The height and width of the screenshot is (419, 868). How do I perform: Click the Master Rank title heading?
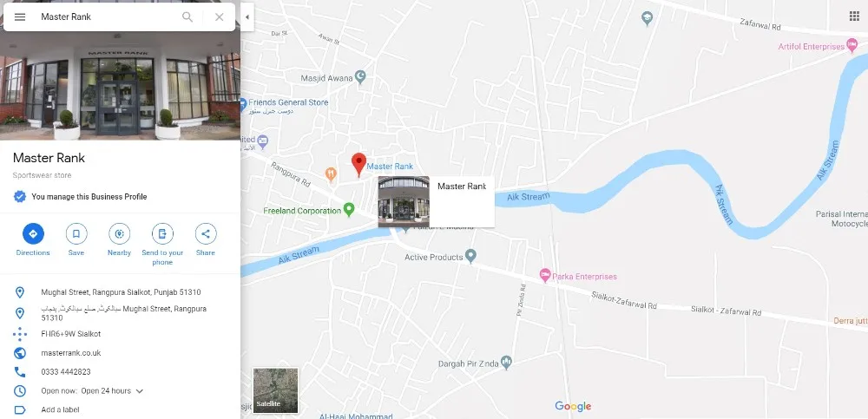tap(49, 158)
